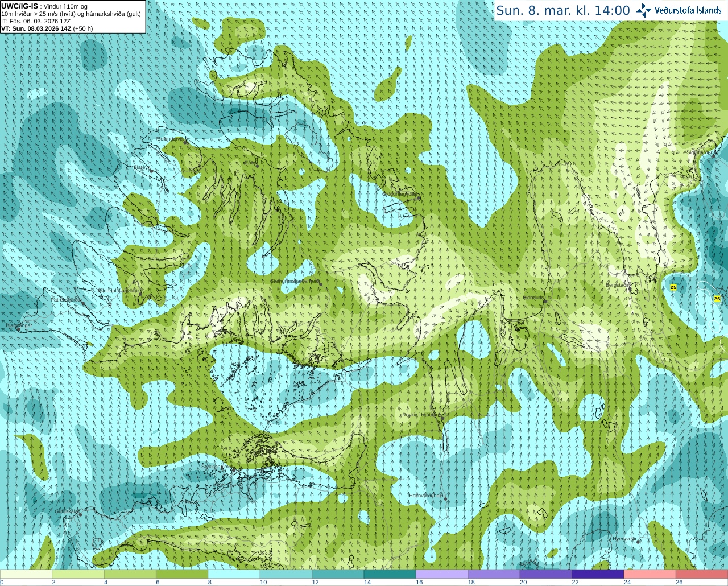Click the legend scale value 22

575,583
